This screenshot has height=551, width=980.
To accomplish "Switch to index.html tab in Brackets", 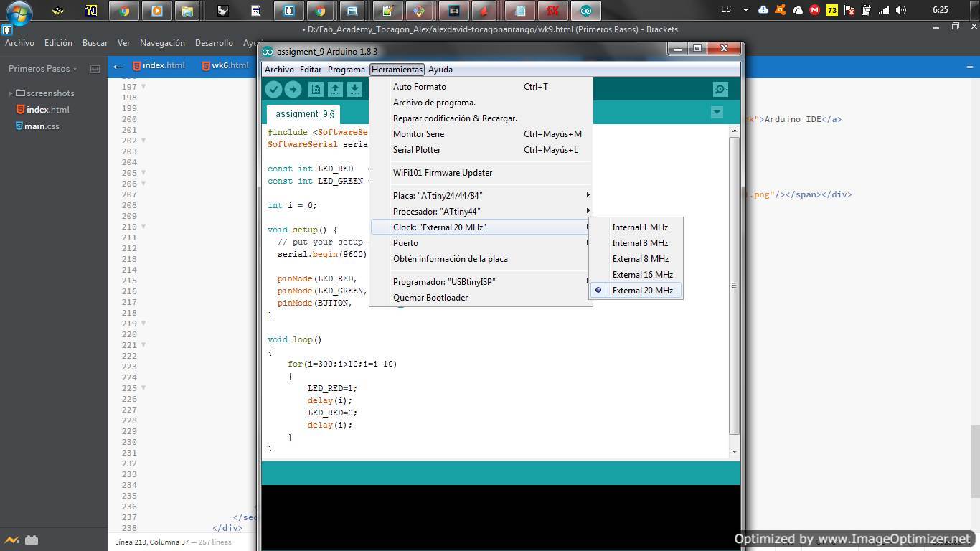I will click(159, 65).
